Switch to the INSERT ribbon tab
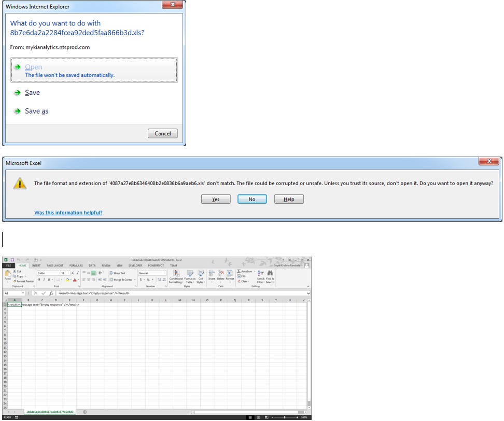This screenshot has height=421, width=504. (x=36, y=265)
